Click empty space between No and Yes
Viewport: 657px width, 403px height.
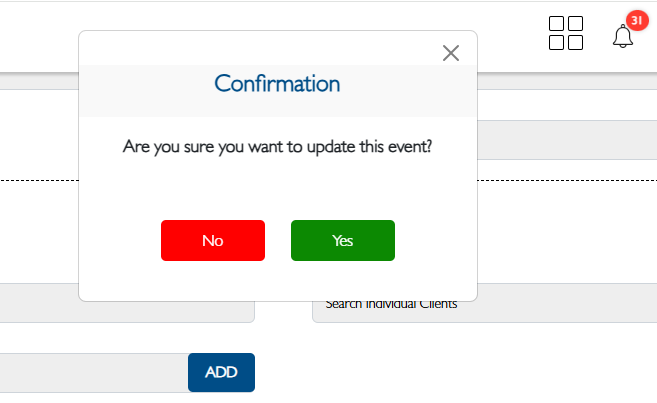coord(278,240)
